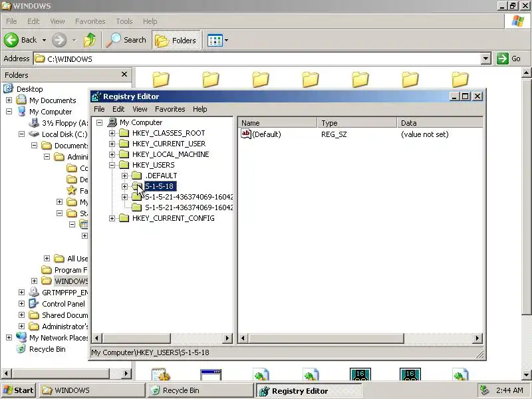The width and height of the screenshot is (532, 399).
Task: Select the .DEFAULT folder icon
Action: pyautogui.click(x=137, y=176)
